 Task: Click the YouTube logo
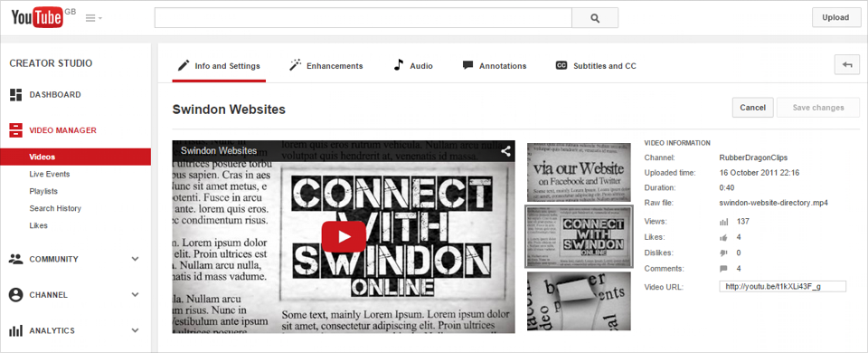click(37, 18)
